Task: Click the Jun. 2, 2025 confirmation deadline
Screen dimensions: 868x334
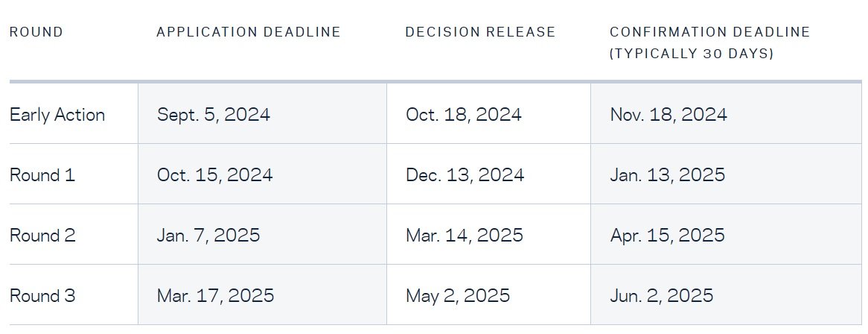Action: pyautogui.click(x=662, y=296)
